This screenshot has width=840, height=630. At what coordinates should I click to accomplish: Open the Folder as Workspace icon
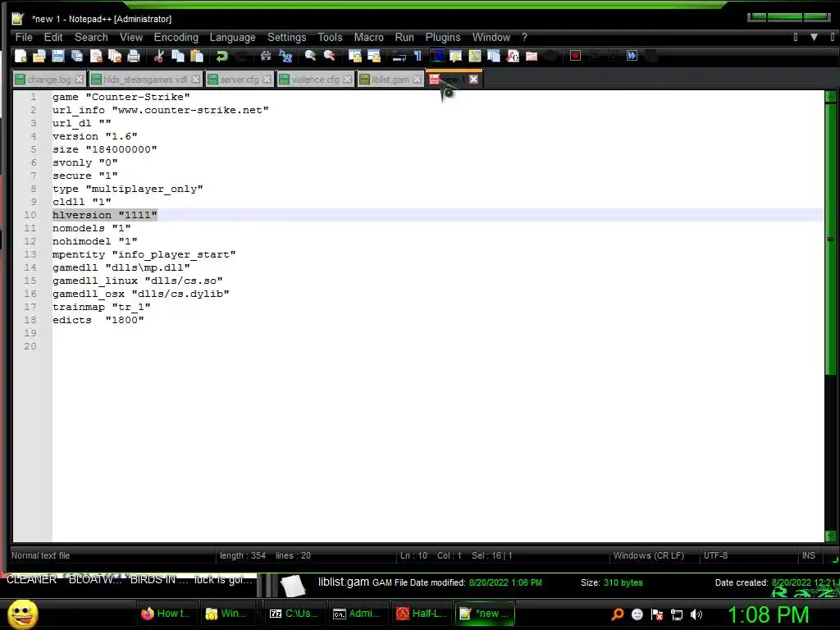[x=532, y=56]
